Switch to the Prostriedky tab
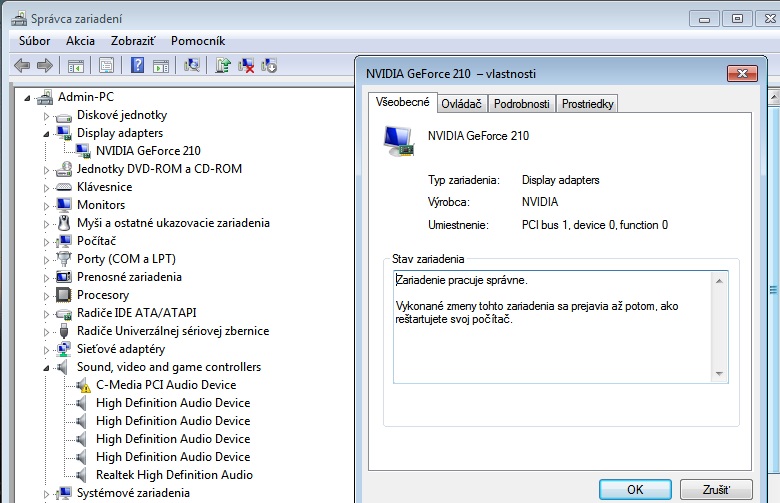The width and height of the screenshot is (780, 503). [x=587, y=104]
